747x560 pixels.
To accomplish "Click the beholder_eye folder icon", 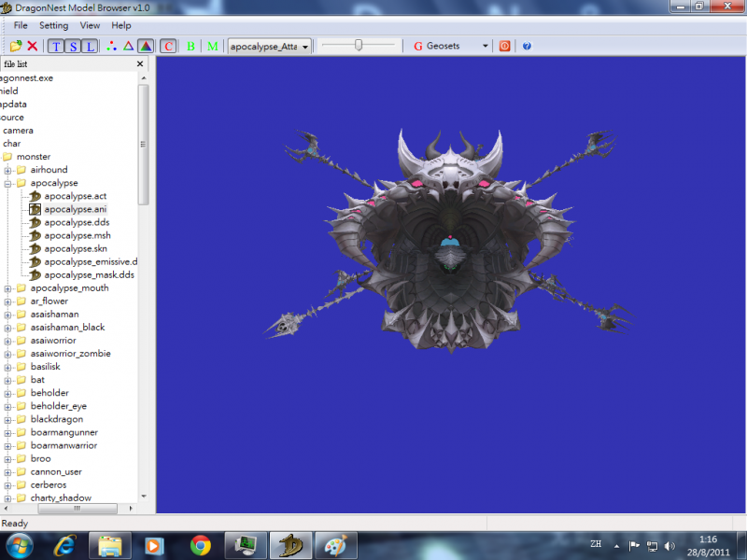I will point(21,406).
